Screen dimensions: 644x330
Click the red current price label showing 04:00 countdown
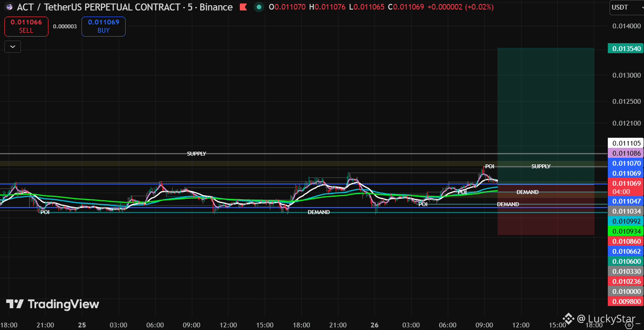[x=626, y=187]
